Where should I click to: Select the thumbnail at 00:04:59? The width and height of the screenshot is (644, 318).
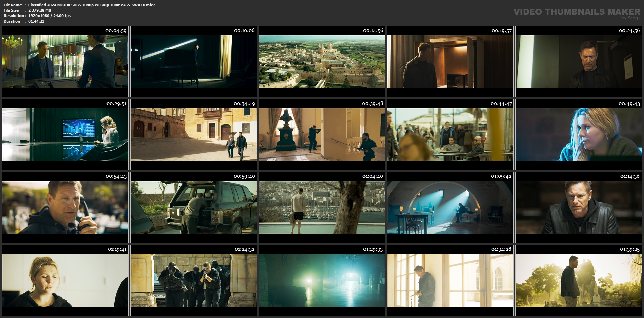coord(65,62)
